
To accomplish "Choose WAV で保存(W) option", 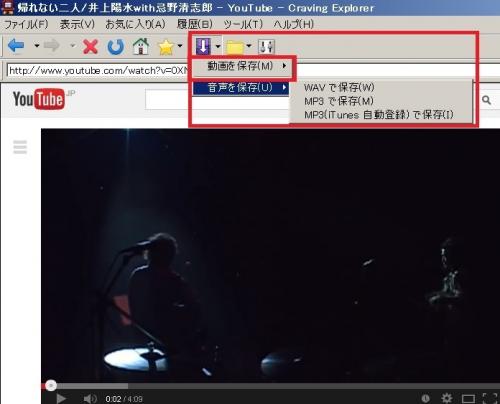I will pos(339,87).
